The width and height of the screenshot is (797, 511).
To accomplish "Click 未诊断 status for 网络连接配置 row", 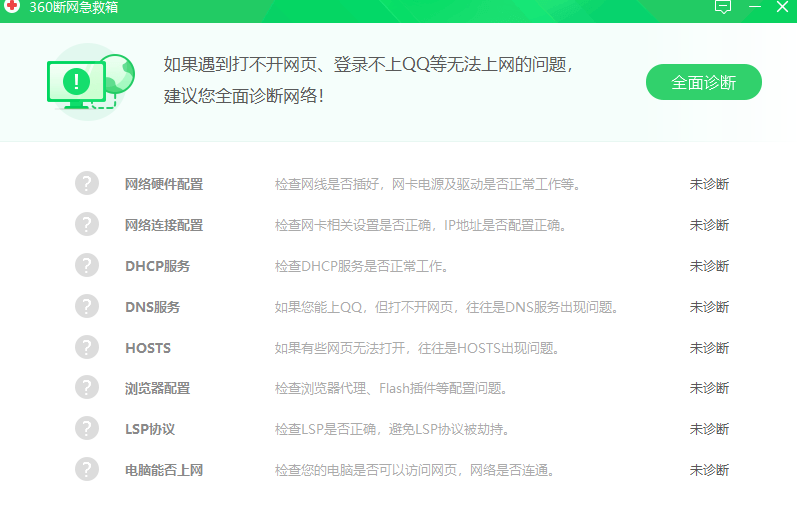I will pos(709,225).
